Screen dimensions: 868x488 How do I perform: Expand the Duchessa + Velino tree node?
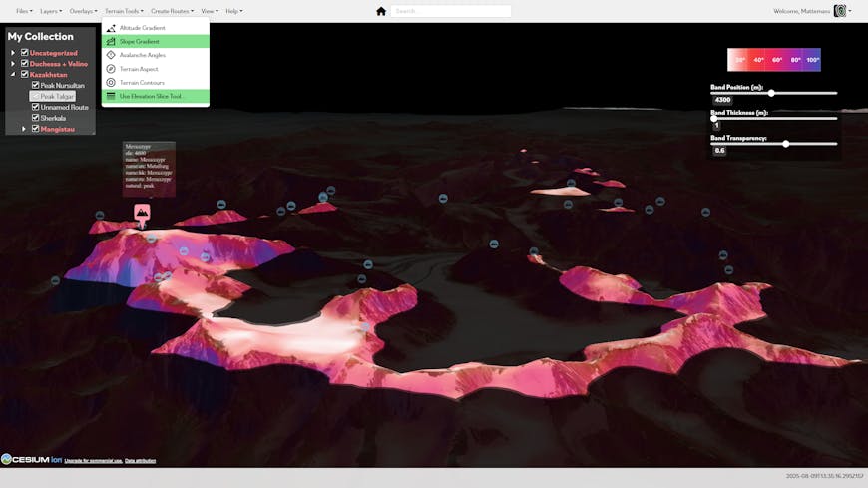[13, 64]
